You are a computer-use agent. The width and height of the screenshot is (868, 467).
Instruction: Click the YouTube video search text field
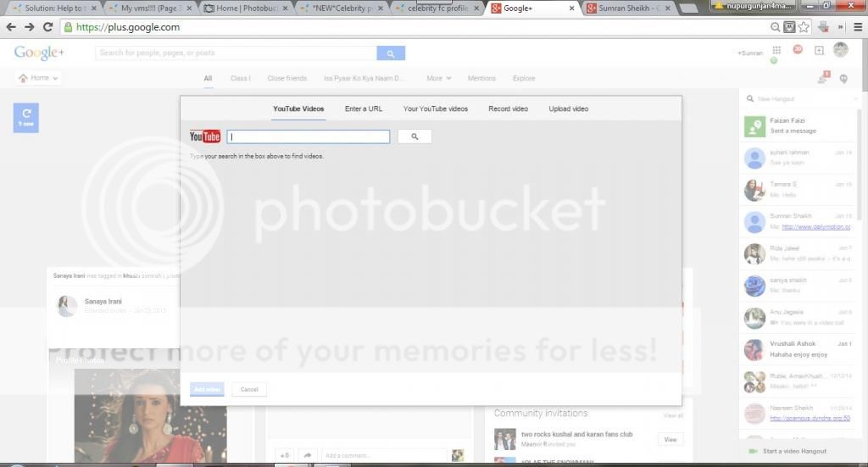(x=309, y=136)
